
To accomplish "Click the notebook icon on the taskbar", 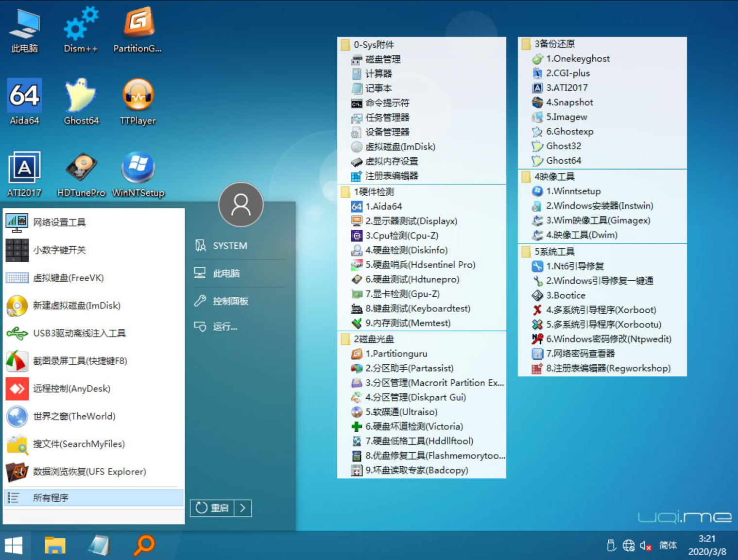I will point(100,545).
